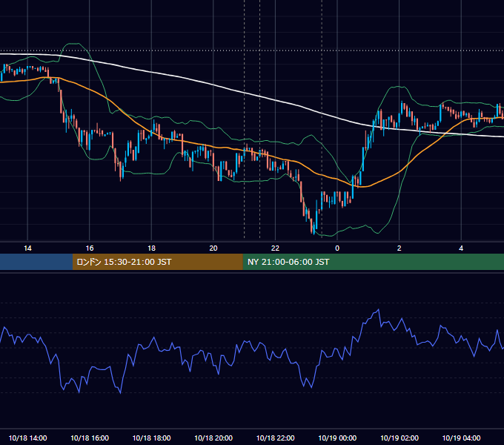Click the 20 hour label on price chart axis
This screenshot has height=445, width=504.
[x=213, y=248]
